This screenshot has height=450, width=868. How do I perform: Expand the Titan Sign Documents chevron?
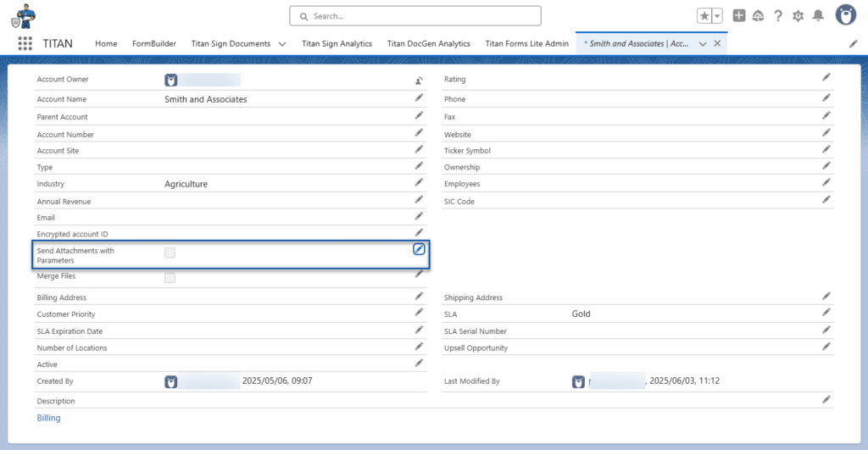point(282,44)
